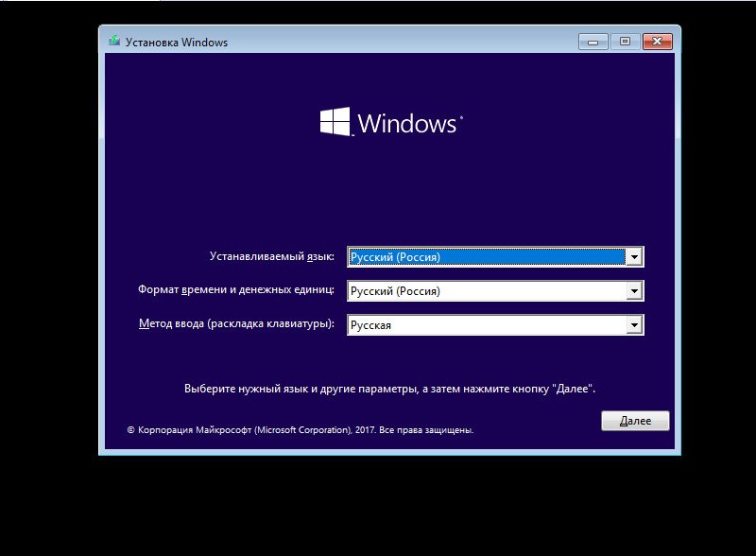Click the Метод ввода (раскладка клавиатуры) label

click(236, 323)
